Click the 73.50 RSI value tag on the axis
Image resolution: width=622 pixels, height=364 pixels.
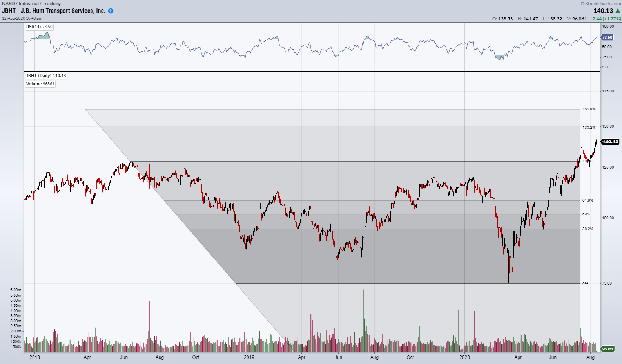pos(607,38)
